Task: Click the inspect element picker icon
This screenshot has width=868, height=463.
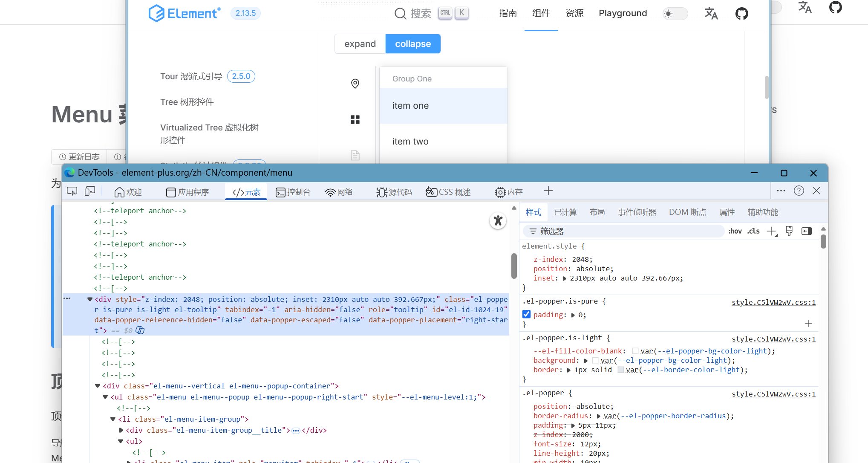Action: click(x=72, y=191)
